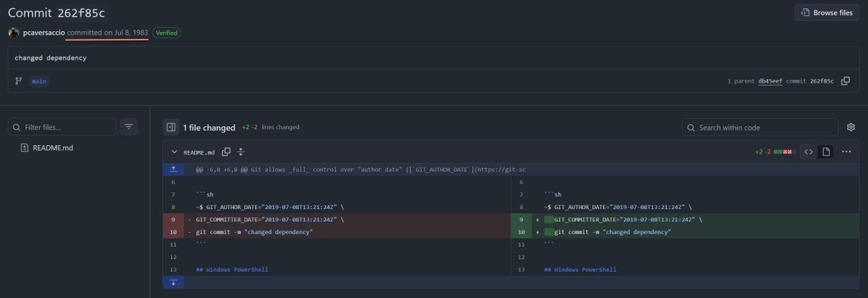Click the Verified signature badge

[166, 33]
